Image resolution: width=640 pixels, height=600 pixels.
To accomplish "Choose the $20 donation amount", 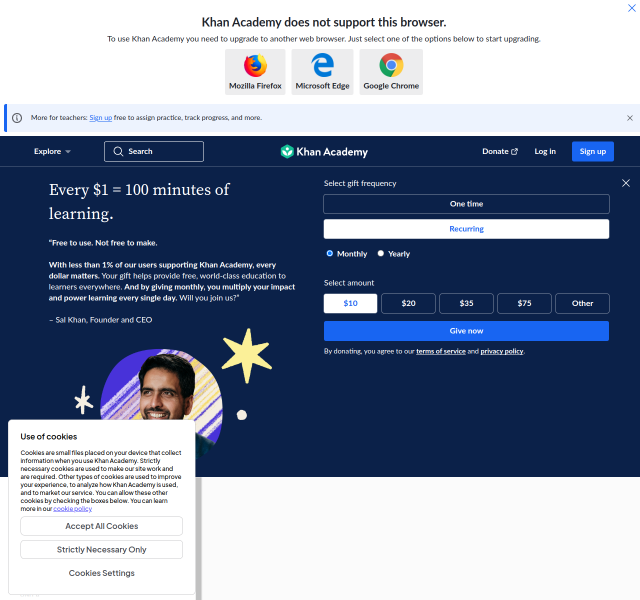I will coord(408,303).
